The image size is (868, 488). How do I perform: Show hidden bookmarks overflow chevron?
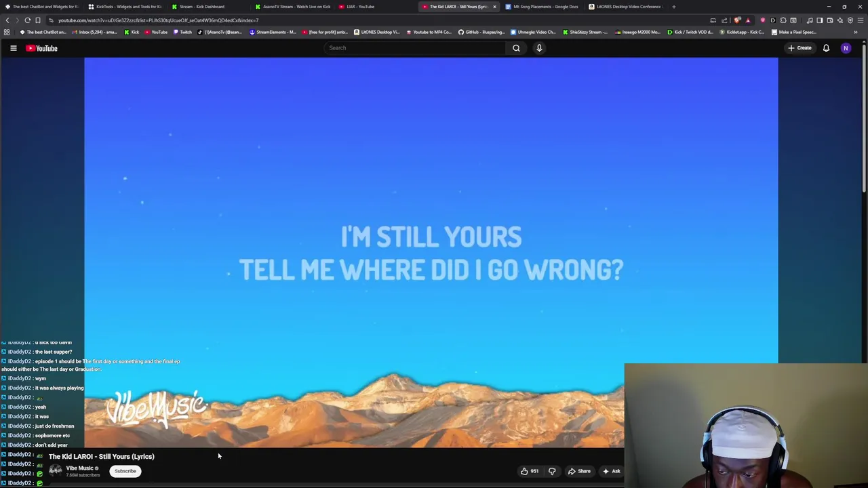[x=855, y=32]
